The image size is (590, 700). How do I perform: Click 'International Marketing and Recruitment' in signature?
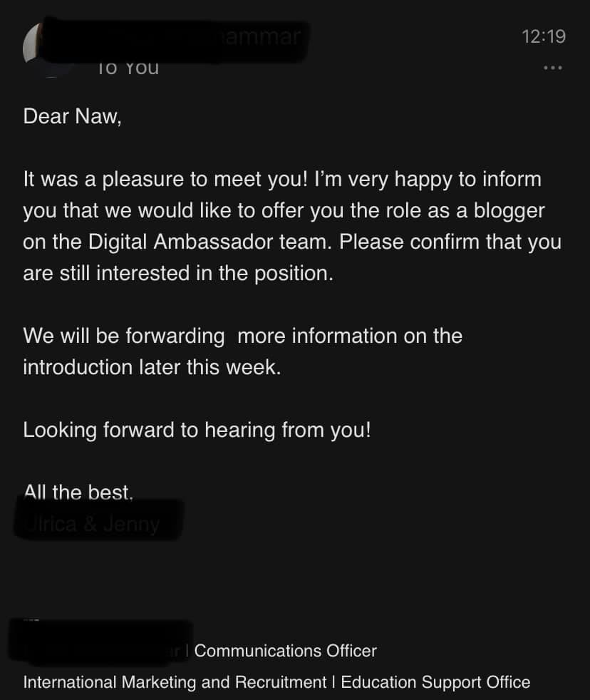click(x=175, y=683)
